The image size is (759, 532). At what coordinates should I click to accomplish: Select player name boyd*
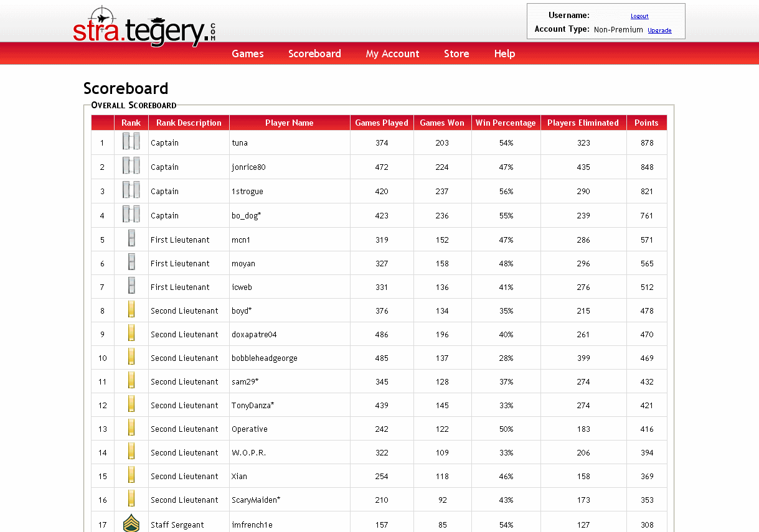click(242, 310)
